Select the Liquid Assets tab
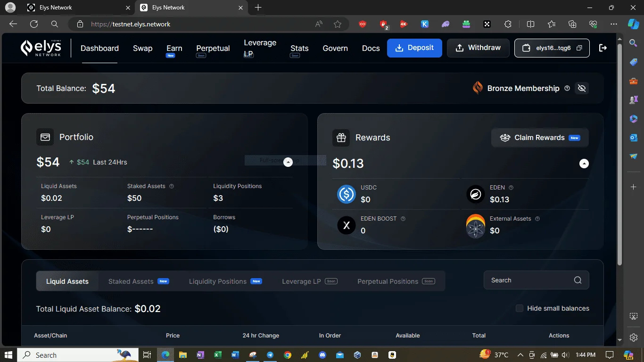Image resolution: width=644 pixels, height=362 pixels. click(67, 281)
